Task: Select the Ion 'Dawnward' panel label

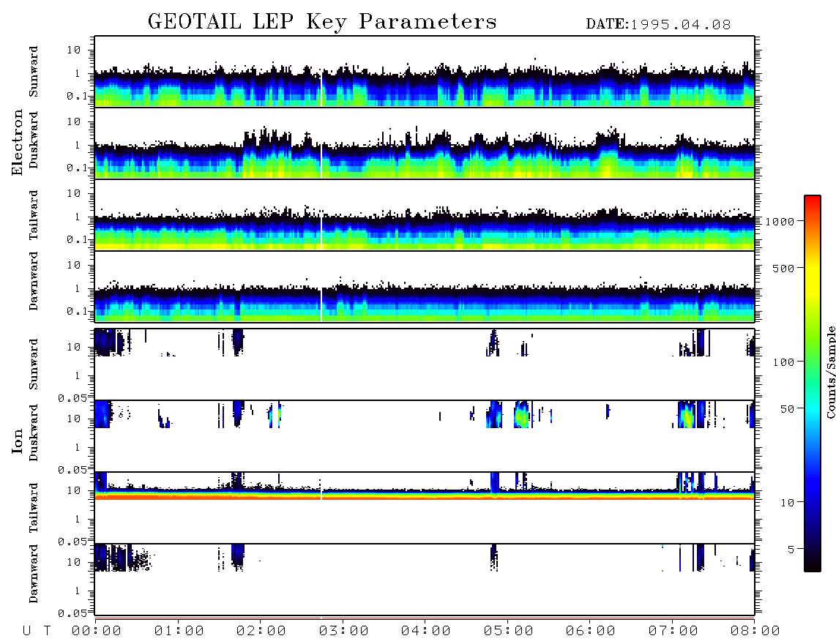Action: pyautogui.click(x=34, y=574)
